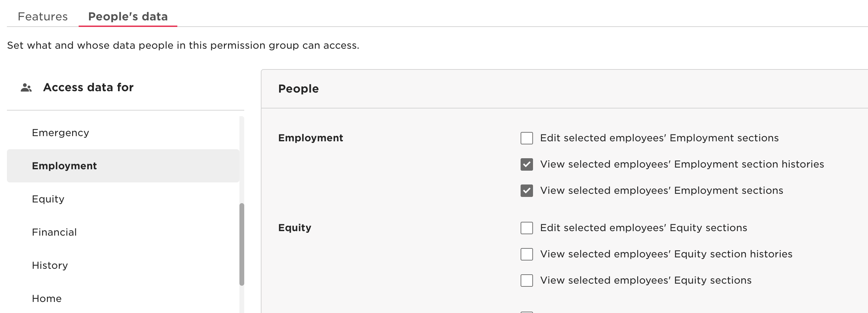The image size is (868, 313).
Task: Check View selected employees' Equity section histories
Action: click(526, 254)
